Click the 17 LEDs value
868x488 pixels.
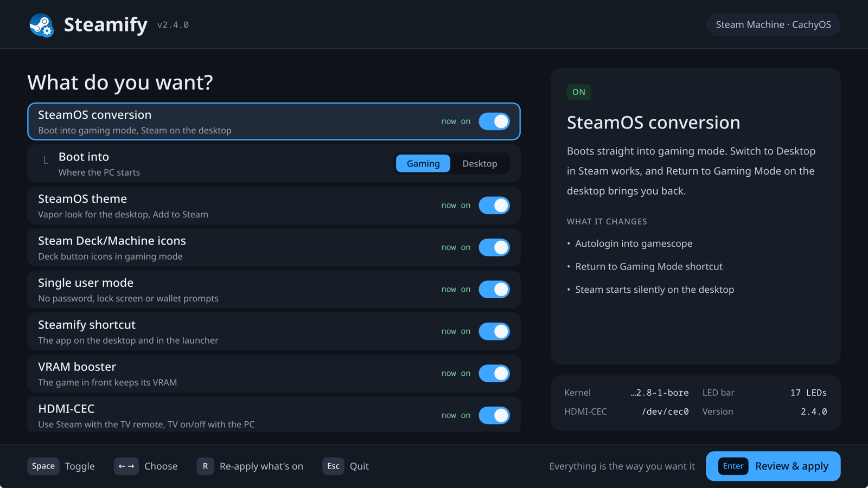(808, 393)
